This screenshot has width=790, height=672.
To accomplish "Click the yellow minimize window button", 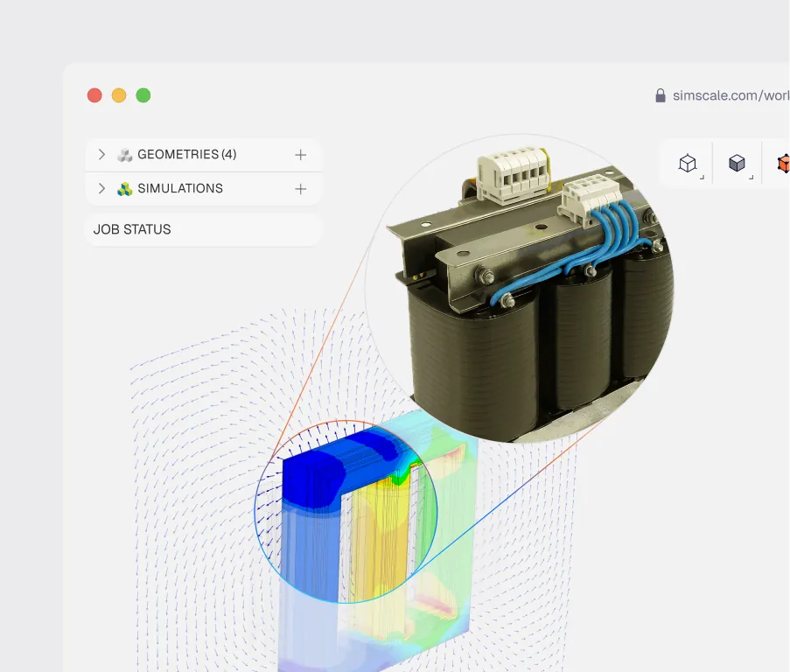I will [119, 95].
